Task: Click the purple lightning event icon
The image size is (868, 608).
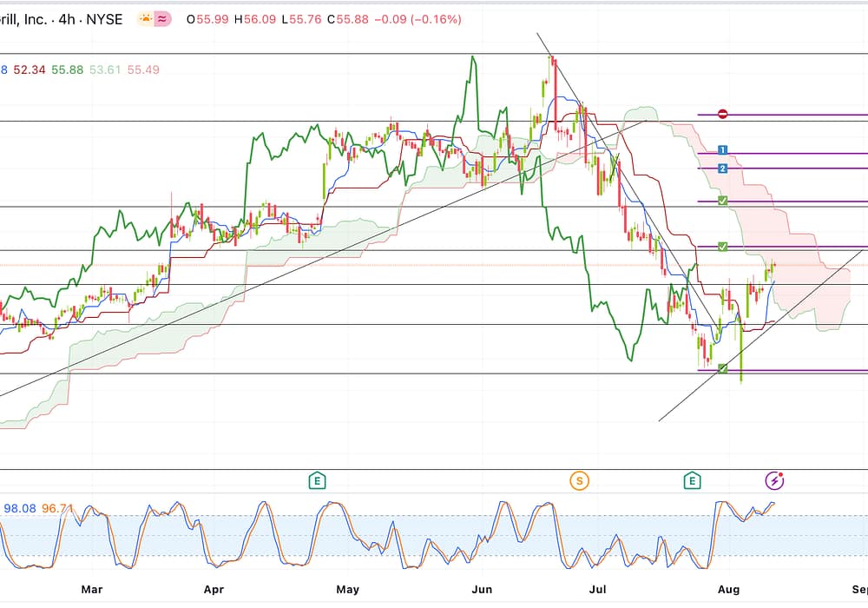Action: click(774, 480)
